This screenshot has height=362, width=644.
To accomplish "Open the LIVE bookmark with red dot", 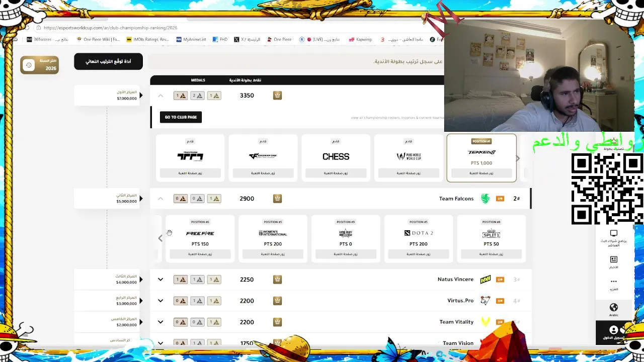I will 319,39.
